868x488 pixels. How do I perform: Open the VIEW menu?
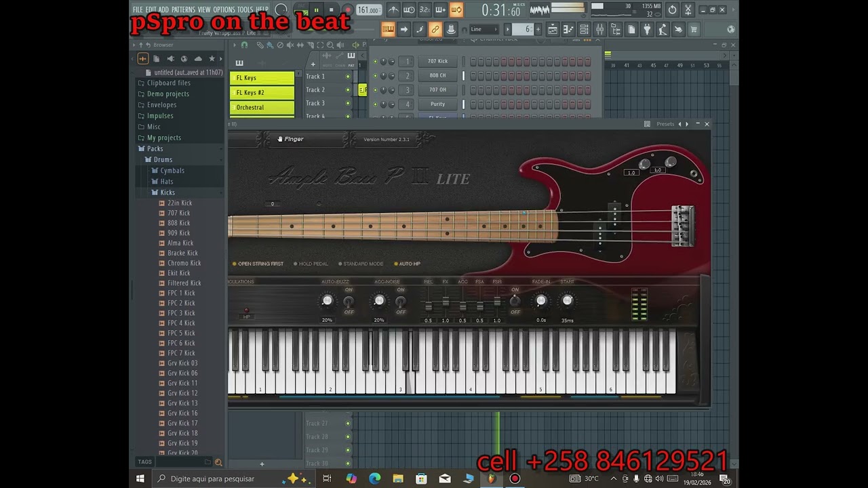(x=204, y=9)
